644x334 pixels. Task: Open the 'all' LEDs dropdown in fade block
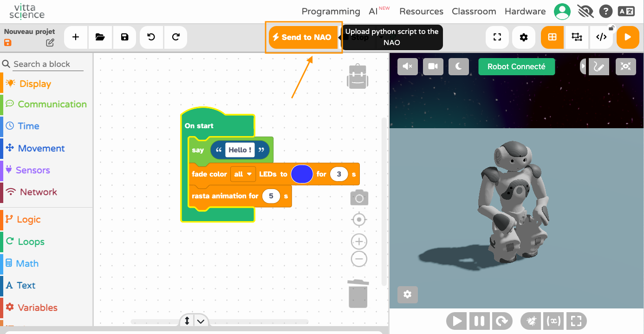tap(243, 174)
